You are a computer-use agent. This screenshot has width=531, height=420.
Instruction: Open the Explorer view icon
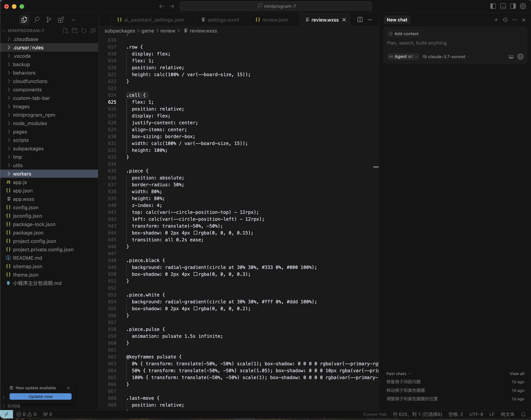point(24,20)
